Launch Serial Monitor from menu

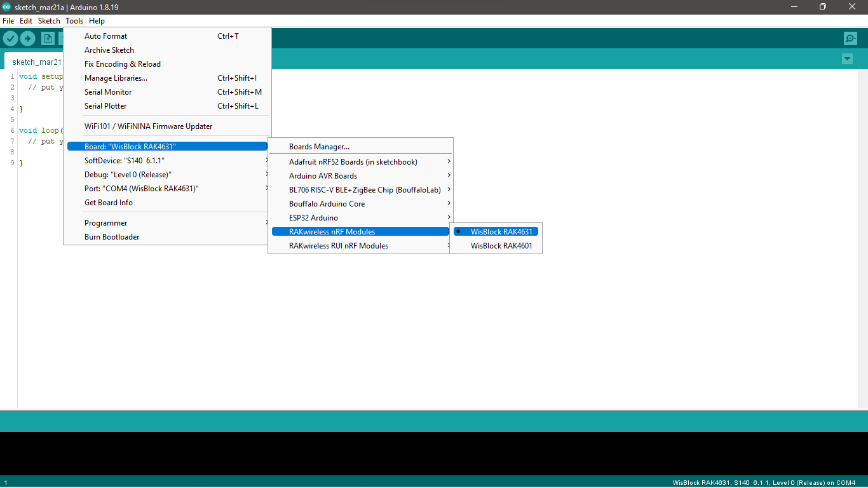(x=167, y=92)
